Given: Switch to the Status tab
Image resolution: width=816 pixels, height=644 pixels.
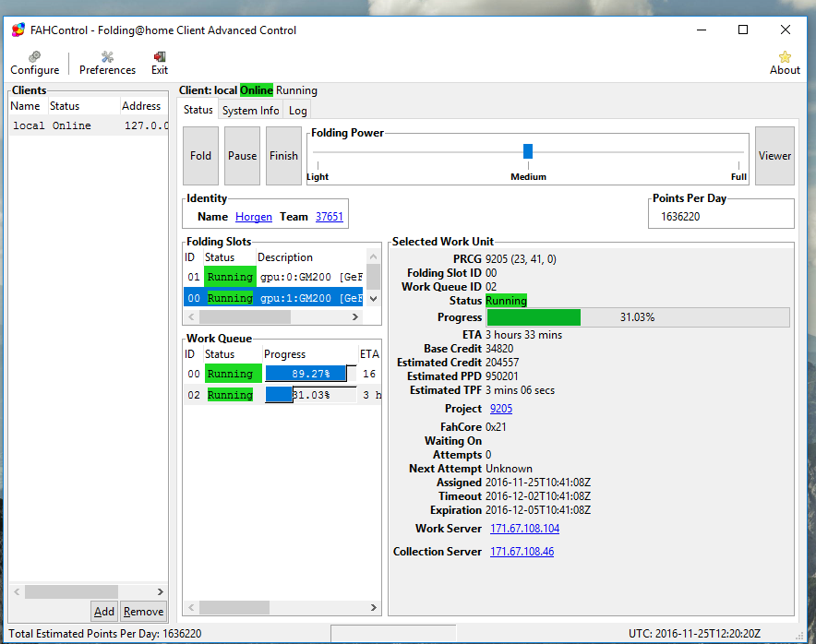Looking at the screenshot, I should [198, 110].
